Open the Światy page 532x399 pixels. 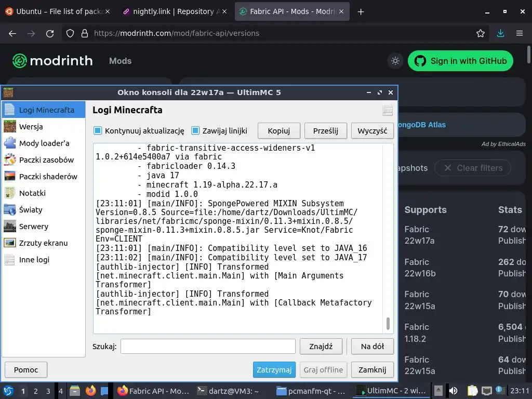[44, 210]
